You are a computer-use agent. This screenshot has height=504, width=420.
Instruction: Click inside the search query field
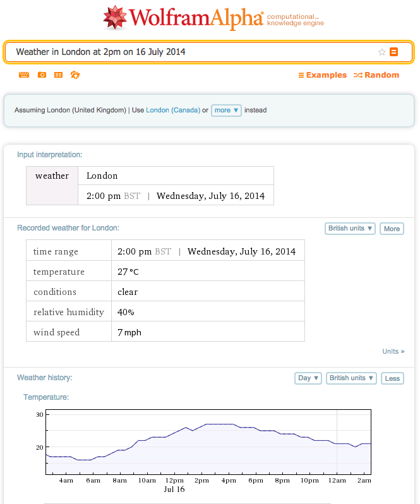(x=189, y=52)
